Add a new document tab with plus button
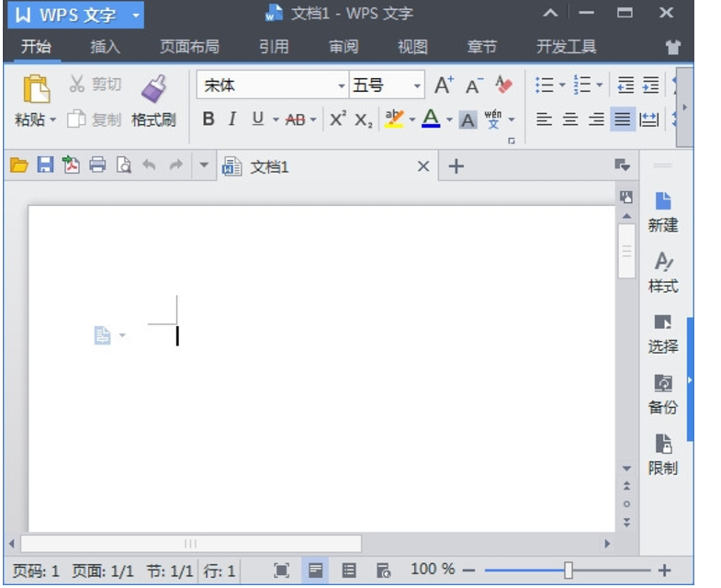721x588 pixels. (x=456, y=166)
